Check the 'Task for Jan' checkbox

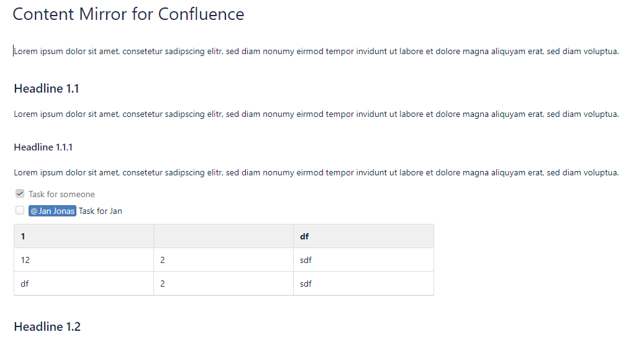tap(20, 211)
